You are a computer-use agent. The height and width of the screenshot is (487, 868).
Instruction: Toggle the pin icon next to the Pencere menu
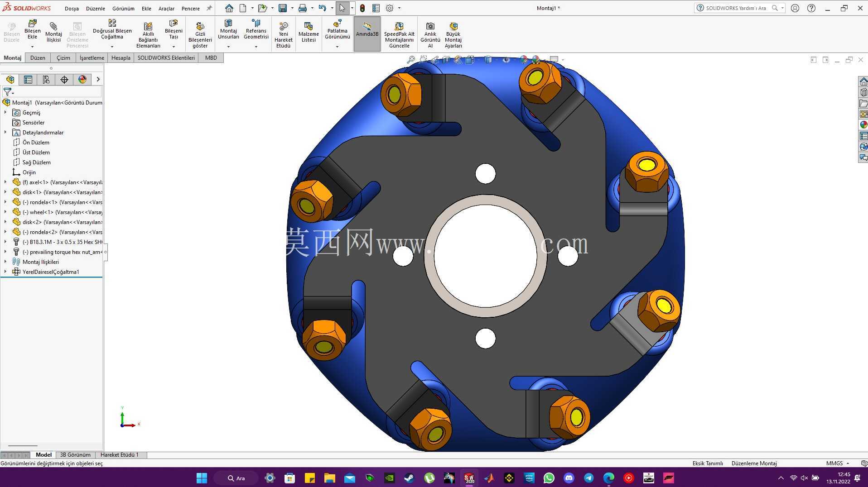(x=209, y=8)
